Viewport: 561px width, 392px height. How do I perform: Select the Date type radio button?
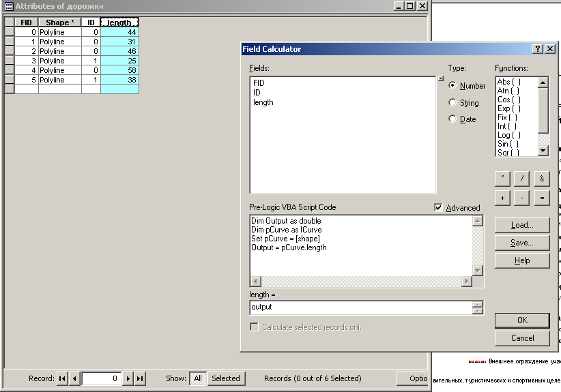coord(452,119)
